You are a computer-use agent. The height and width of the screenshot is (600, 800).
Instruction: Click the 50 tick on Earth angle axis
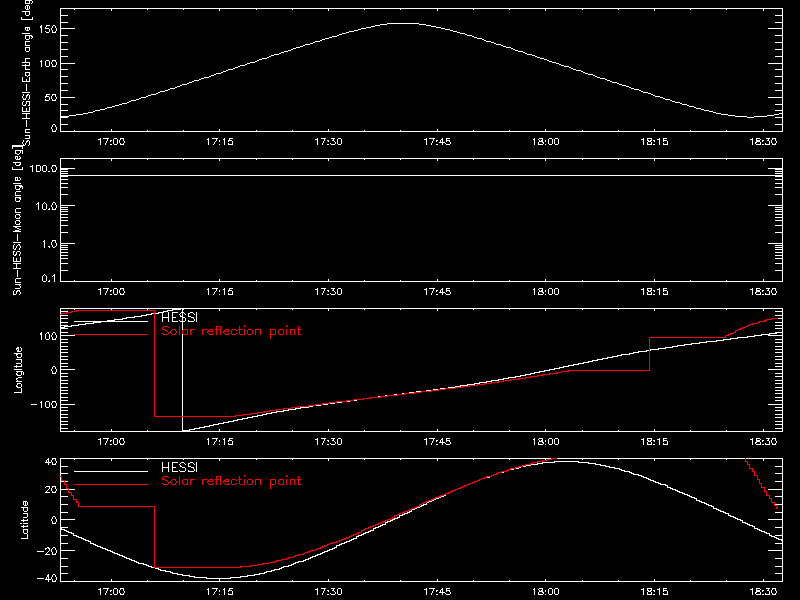coord(51,97)
